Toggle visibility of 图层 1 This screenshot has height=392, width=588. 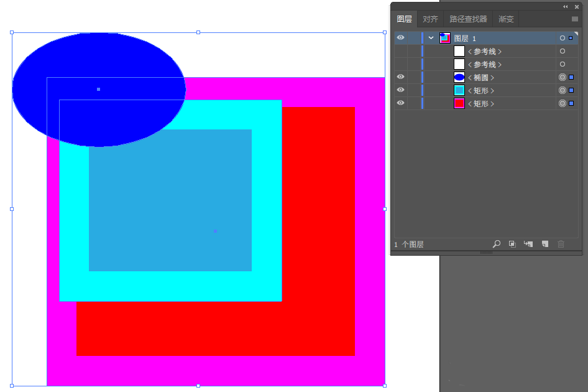(x=400, y=37)
